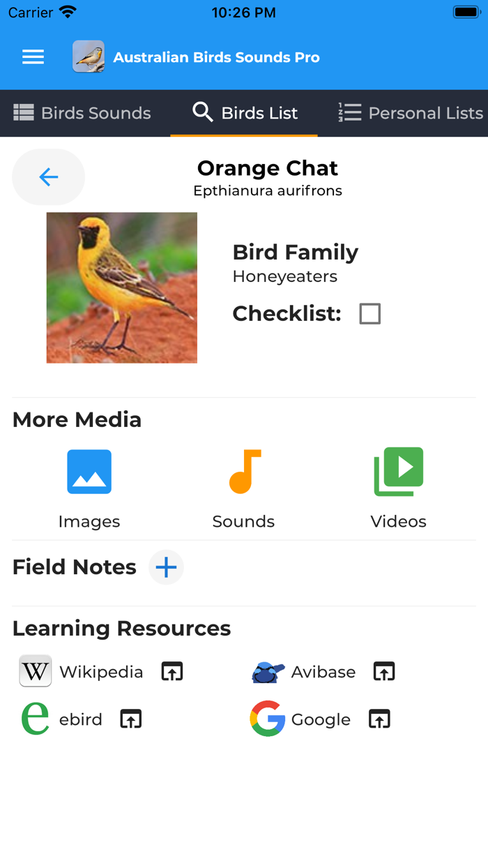Tap the app logo next to the title
This screenshot has height=868, width=488.
click(89, 57)
